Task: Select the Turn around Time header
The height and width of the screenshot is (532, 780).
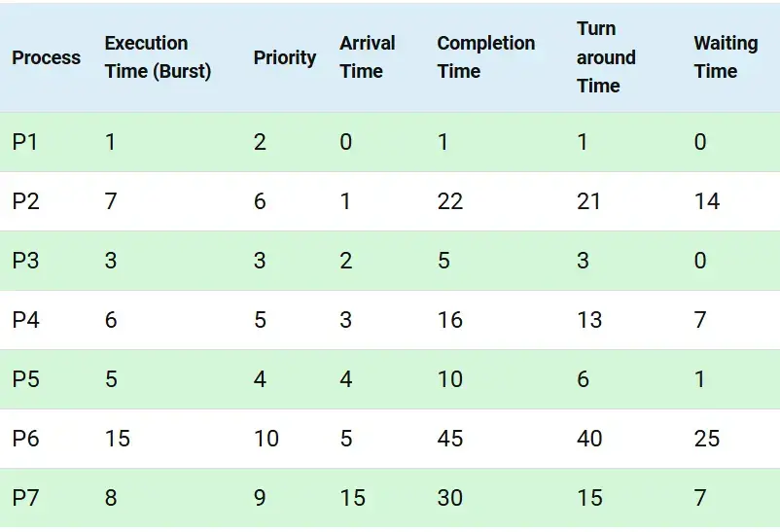Action: [x=606, y=57]
